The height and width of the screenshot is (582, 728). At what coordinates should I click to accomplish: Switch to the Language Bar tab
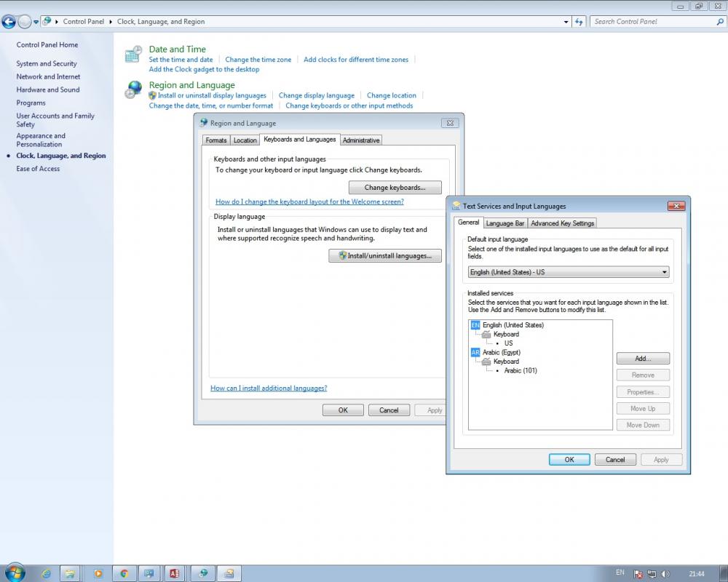point(505,223)
